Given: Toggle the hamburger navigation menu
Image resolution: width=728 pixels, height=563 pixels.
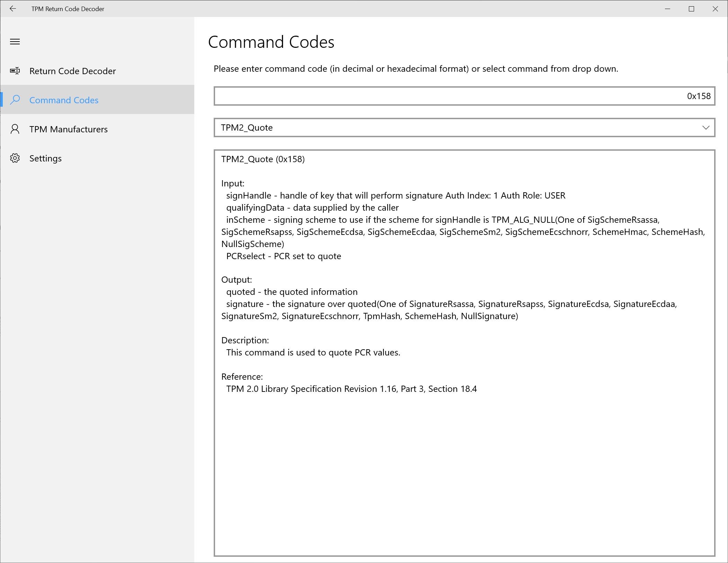Looking at the screenshot, I should pos(15,42).
